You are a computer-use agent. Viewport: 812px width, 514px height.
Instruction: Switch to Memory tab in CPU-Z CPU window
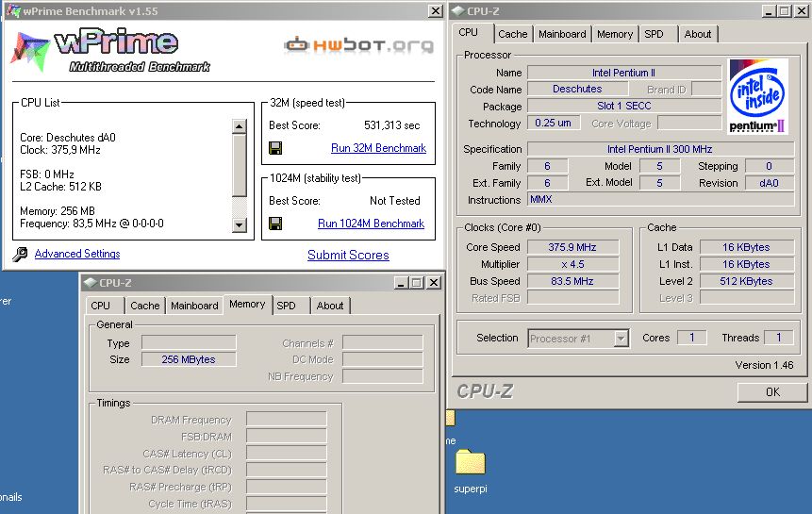[x=615, y=34]
